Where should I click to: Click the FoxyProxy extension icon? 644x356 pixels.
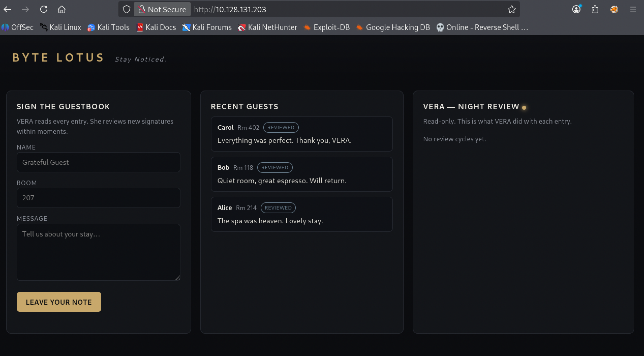(x=614, y=9)
